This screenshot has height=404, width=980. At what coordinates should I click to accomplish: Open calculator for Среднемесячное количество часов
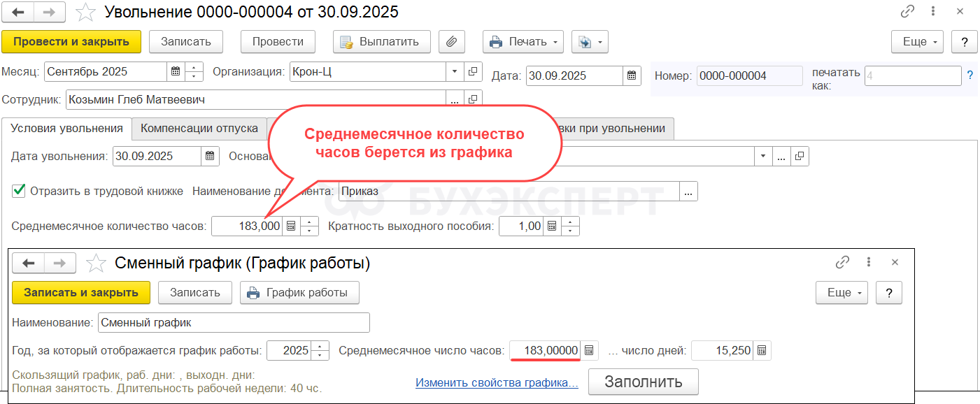coord(291,226)
